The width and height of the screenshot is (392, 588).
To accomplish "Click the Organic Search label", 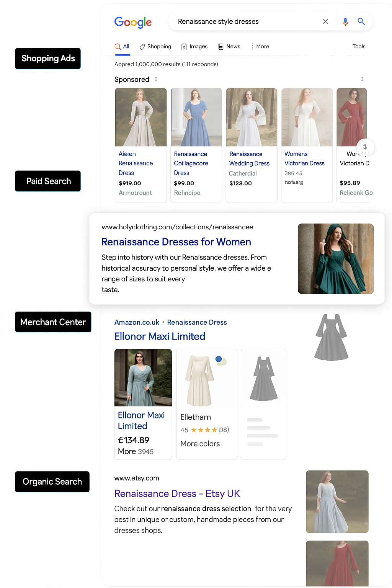I will (x=52, y=482).
